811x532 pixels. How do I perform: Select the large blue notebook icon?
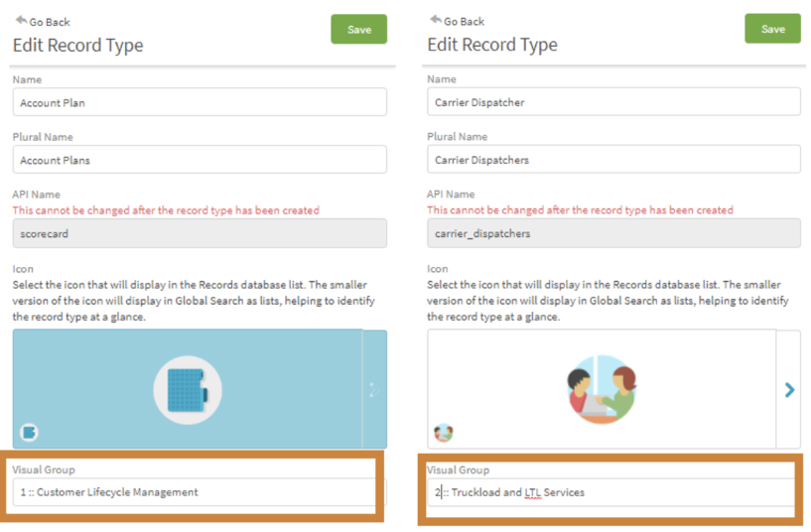pos(188,390)
